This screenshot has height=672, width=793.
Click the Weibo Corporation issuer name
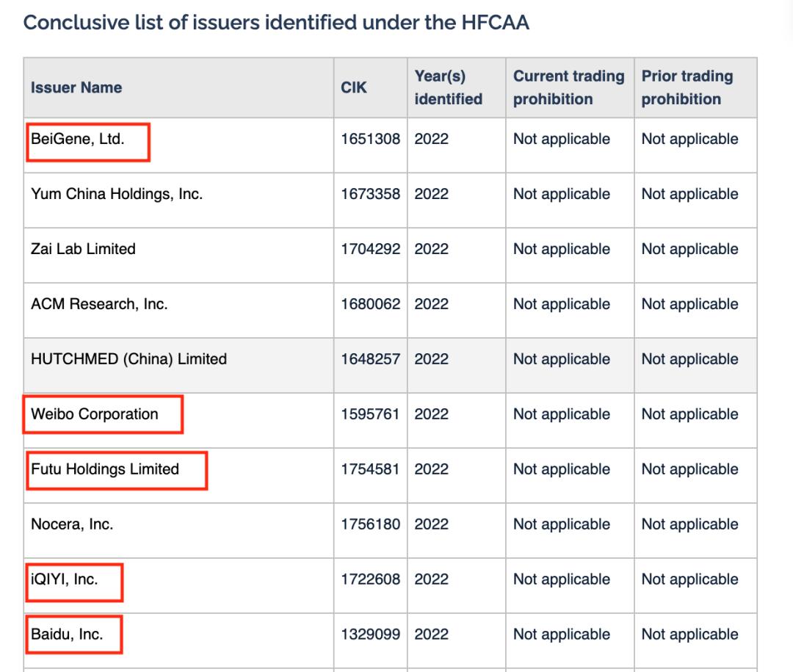94,414
